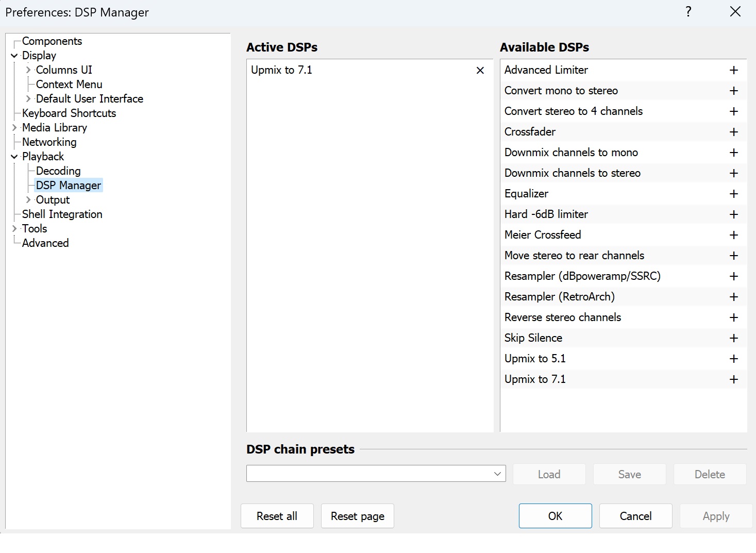Add the Advanced Limiter DSP with plus icon

click(734, 70)
